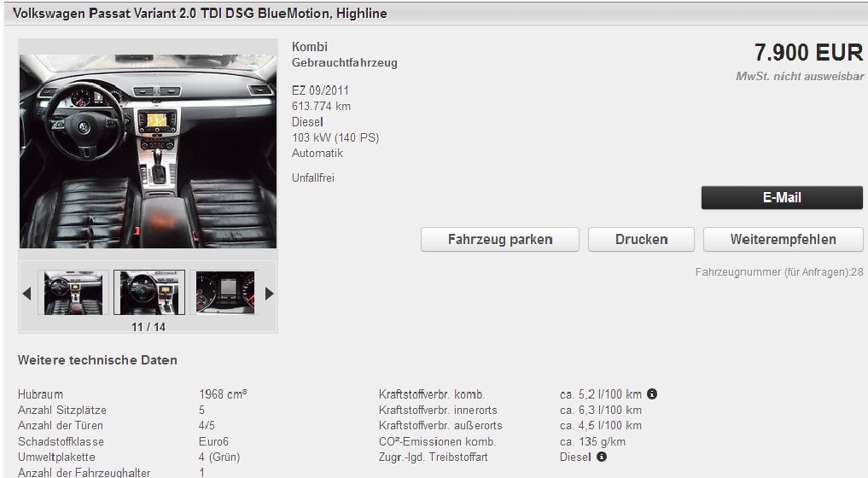Open info icon next to Diesel Treibstoffart

coord(602,457)
